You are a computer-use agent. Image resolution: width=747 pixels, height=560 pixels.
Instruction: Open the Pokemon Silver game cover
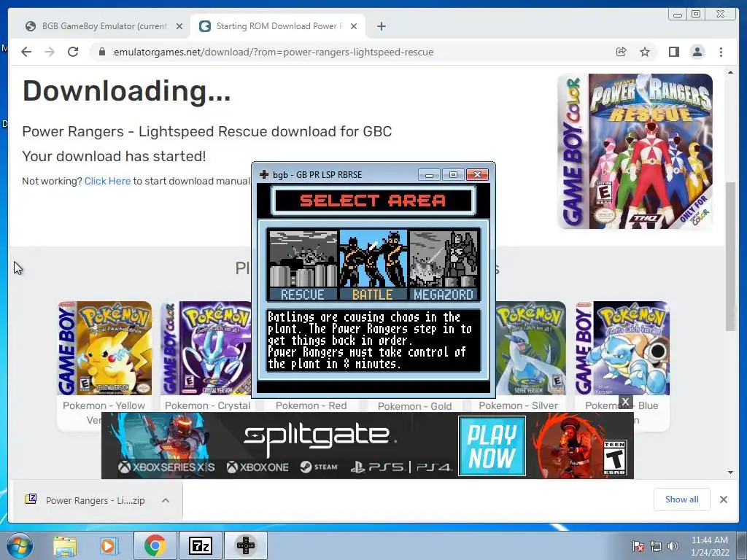tap(531, 348)
